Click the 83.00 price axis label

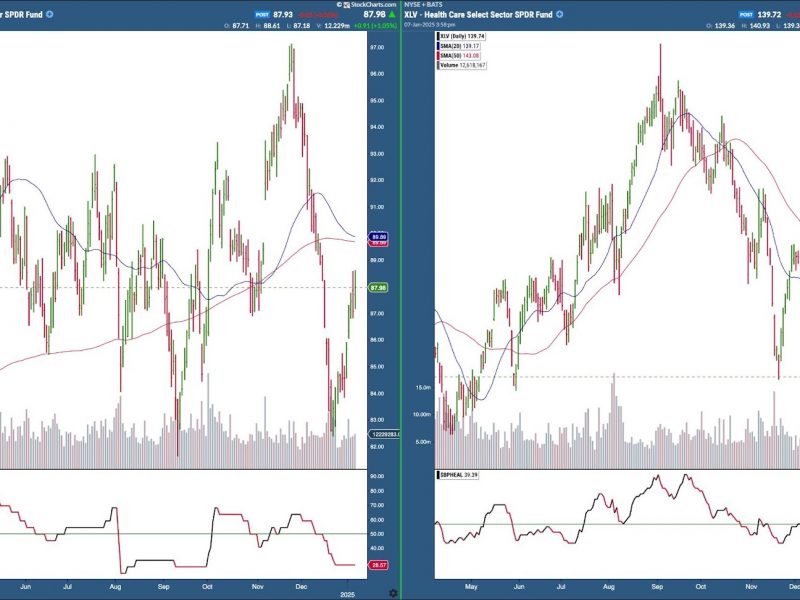[x=377, y=420]
